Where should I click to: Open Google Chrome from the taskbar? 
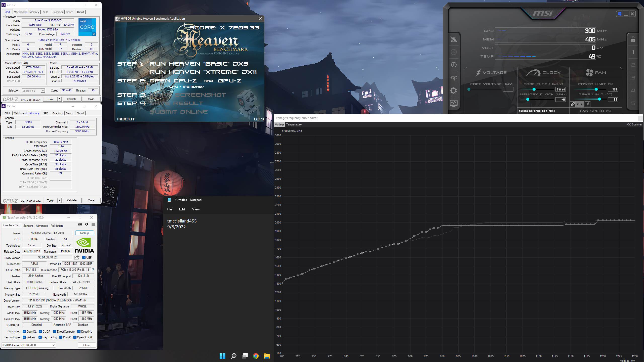(x=256, y=356)
